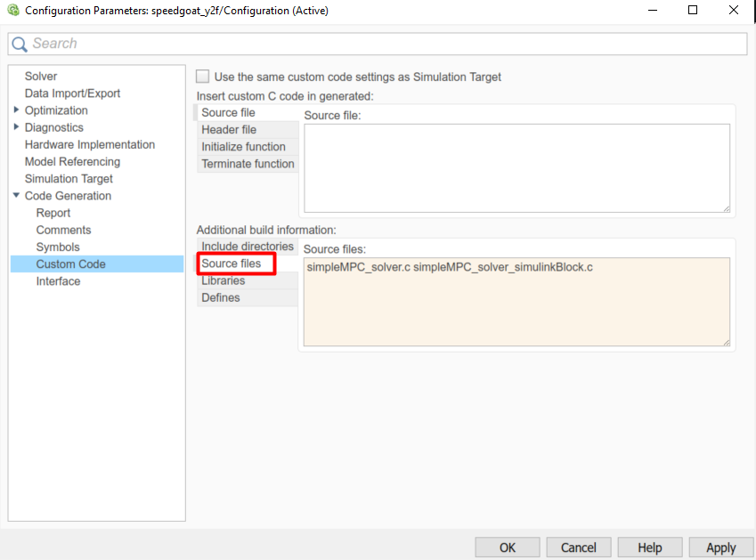Click the Configuration Parameters window icon
Screen dimensions: 756x560
12,11
